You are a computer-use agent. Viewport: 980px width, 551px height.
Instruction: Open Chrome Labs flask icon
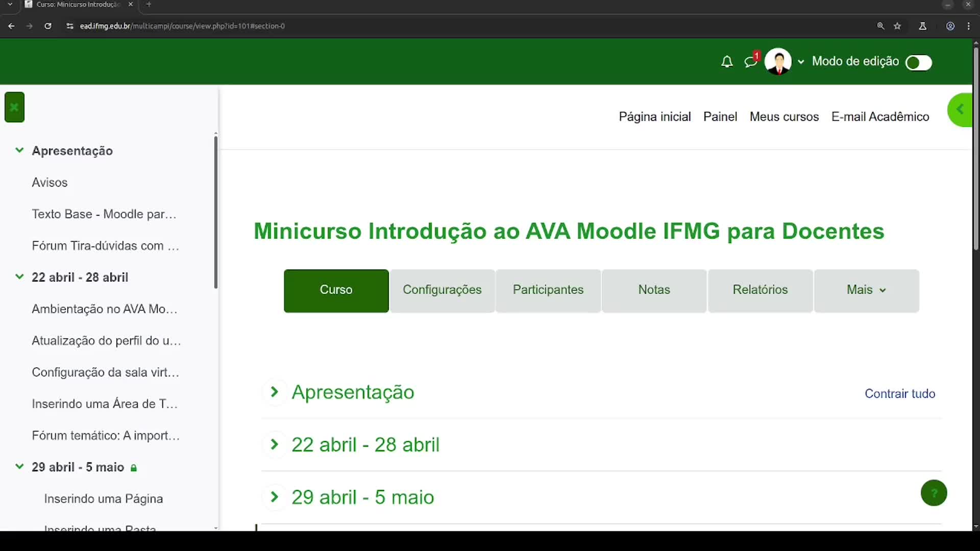pyautogui.click(x=922, y=26)
